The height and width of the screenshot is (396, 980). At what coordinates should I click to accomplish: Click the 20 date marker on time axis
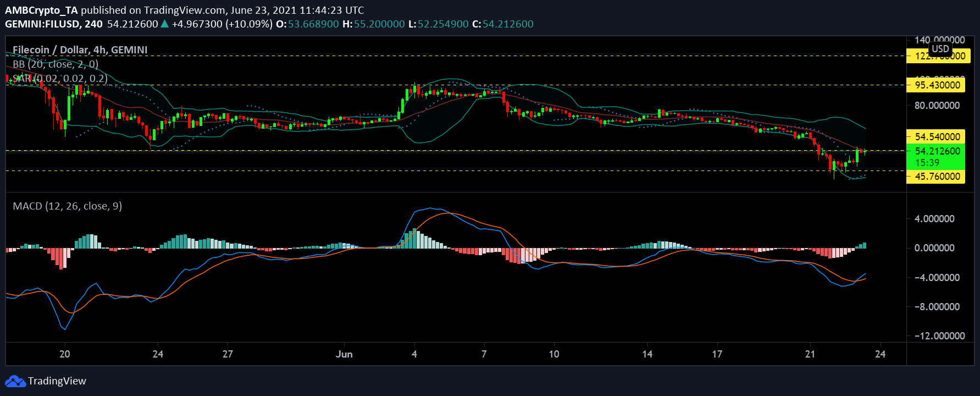65,354
